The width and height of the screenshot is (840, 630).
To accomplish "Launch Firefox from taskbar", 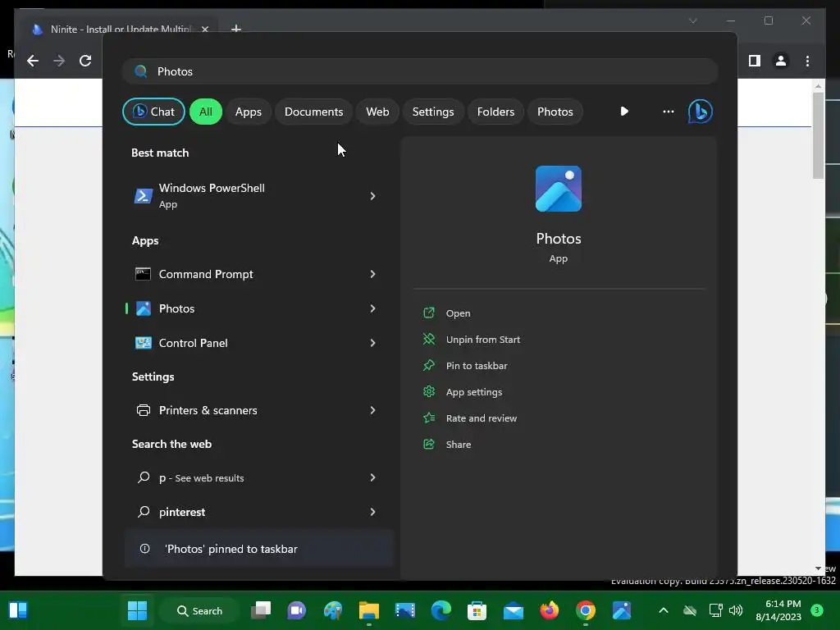I will point(549,610).
